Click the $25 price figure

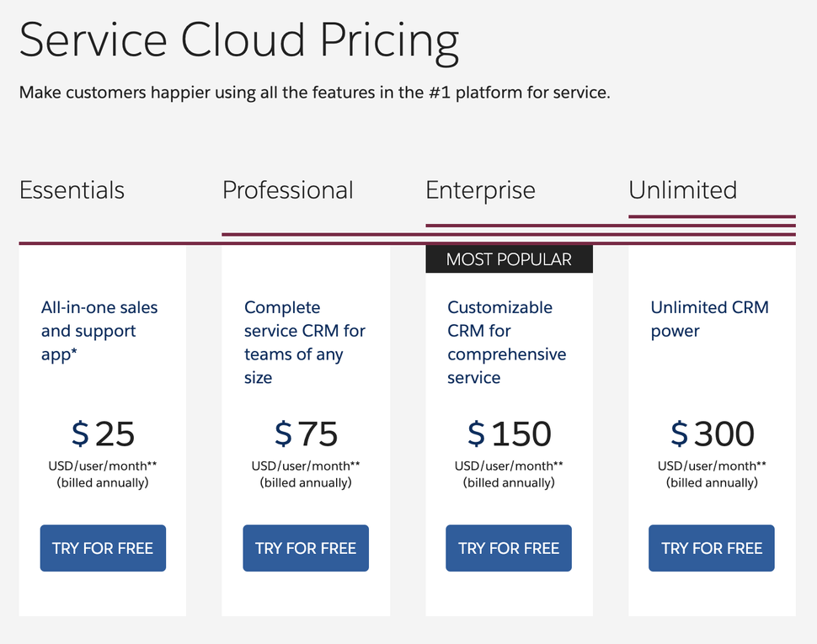coord(103,434)
